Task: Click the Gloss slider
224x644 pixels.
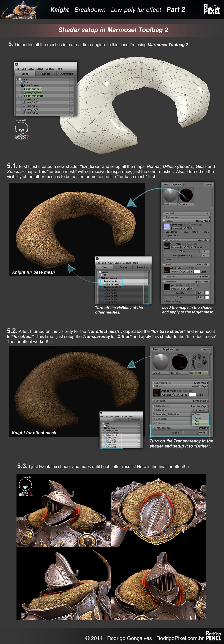Action: pos(182,251)
